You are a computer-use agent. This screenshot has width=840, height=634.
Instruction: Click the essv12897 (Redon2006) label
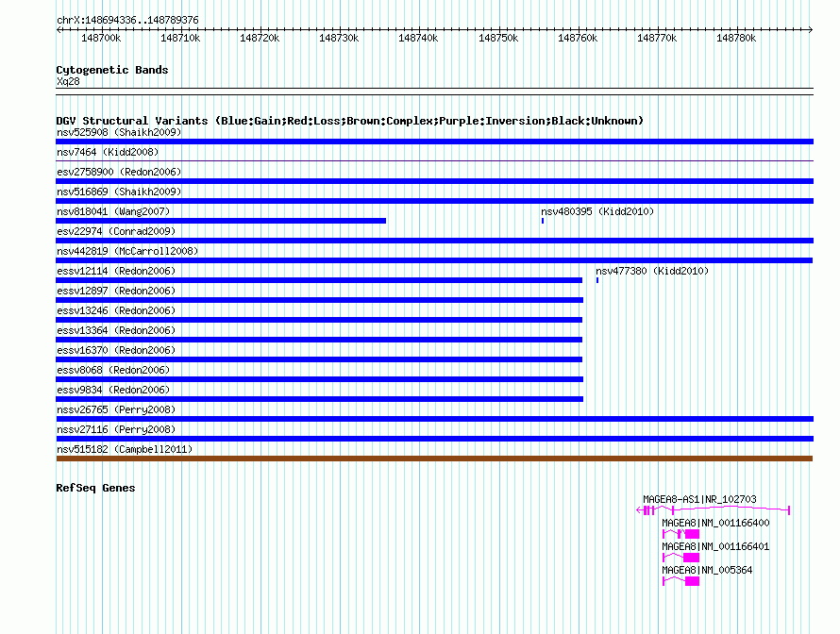[116, 291]
